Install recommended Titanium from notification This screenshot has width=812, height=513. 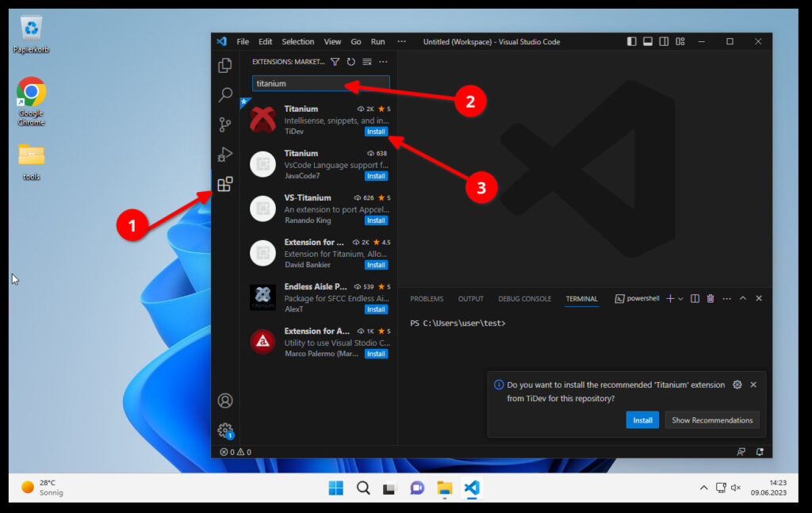point(642,419)
